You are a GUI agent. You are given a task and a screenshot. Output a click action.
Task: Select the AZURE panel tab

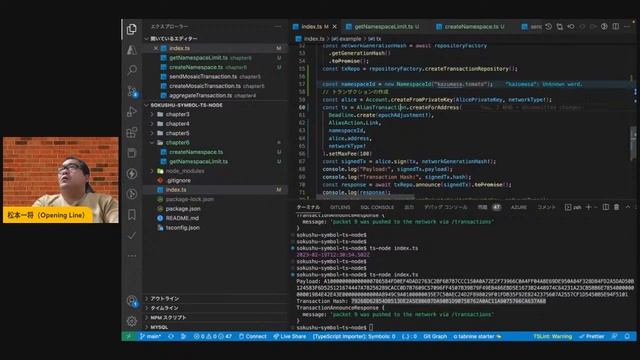[518, 207]
